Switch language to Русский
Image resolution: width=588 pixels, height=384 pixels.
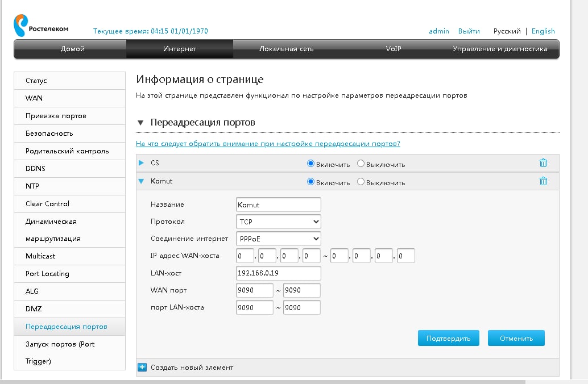[x=507, y=31]
